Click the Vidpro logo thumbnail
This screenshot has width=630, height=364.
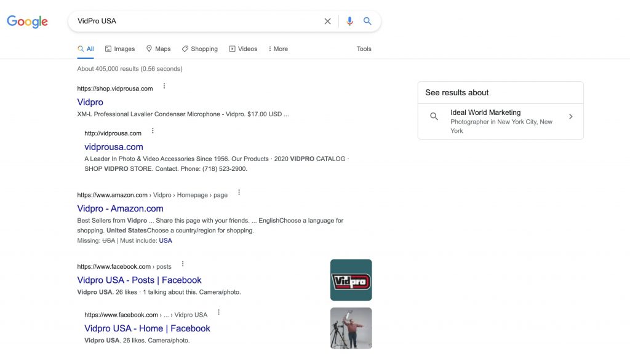click(x=351, y=280)
